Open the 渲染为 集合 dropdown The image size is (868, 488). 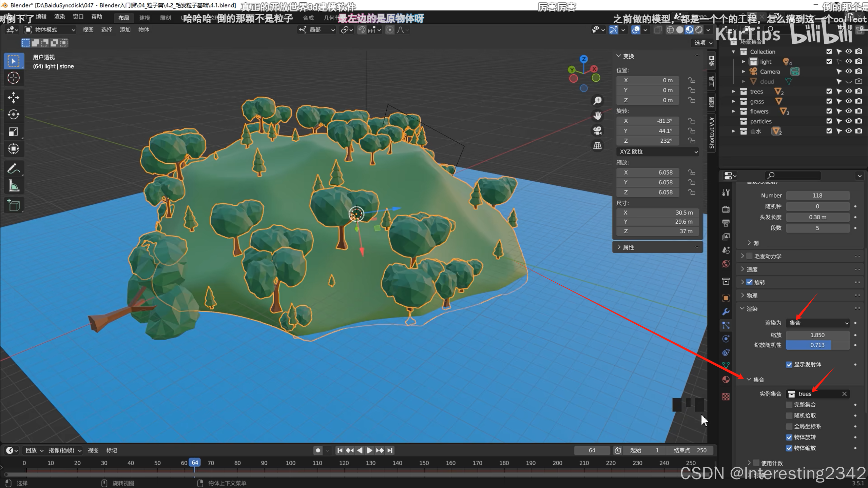(818, 323)
